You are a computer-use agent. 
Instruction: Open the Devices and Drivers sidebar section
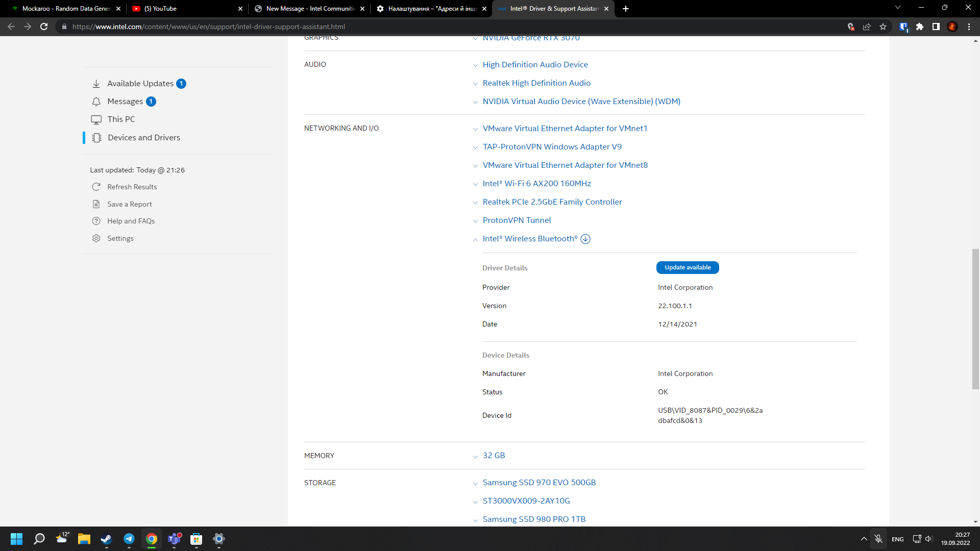143,138
